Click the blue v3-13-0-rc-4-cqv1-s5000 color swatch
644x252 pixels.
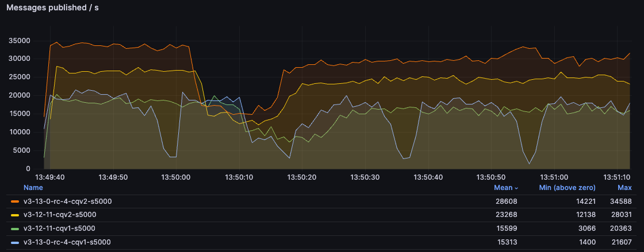tap(16, 242)
